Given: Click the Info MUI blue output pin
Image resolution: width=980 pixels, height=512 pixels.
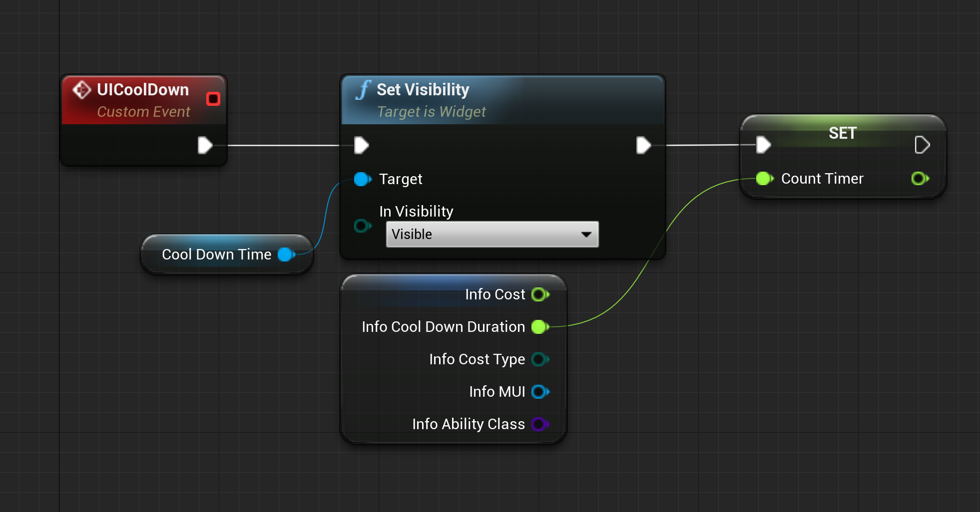Looking at the screenshot, I should click(x=540, y=392).
